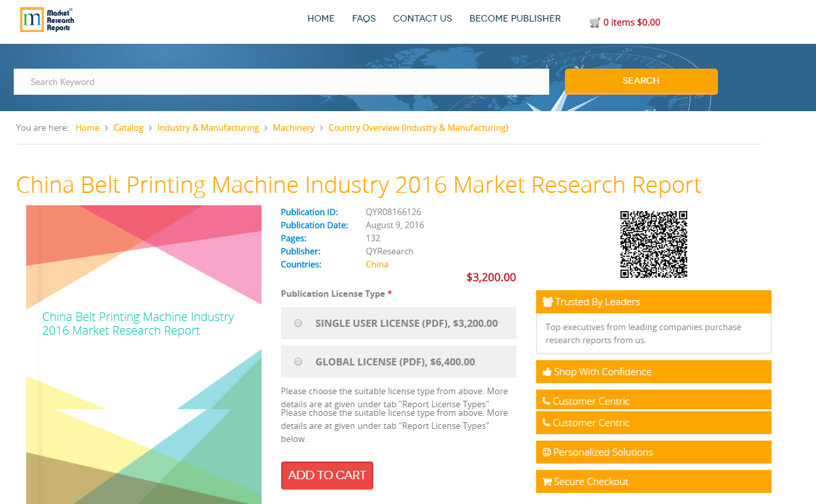The width and height of the screenshot is (816, 504).
Task: Open the Machinery category breadcrumb
Action: [294, 127]
